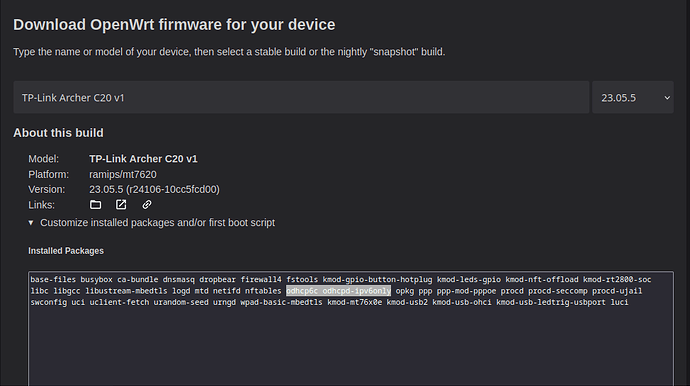
Task: Click the dnsmasq package entry
Action: [178, 279]
